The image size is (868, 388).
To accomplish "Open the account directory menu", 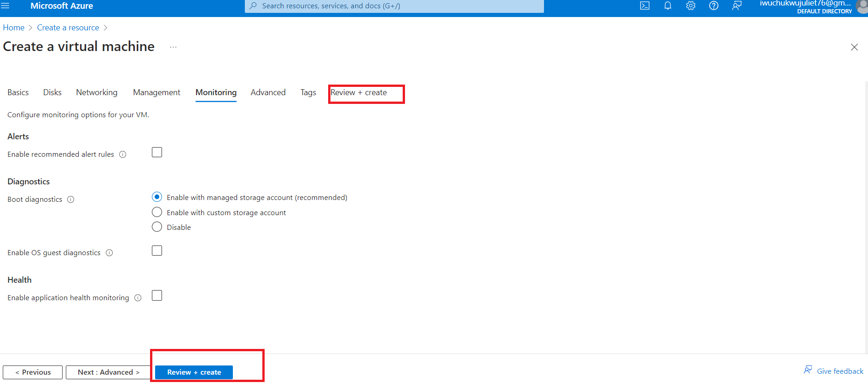I will click(x=805, y=6).
